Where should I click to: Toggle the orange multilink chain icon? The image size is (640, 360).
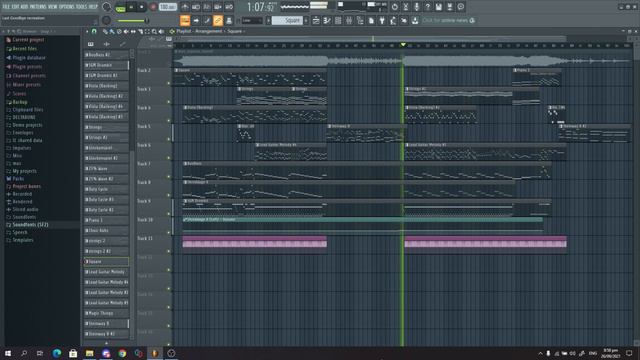point(218,20)
